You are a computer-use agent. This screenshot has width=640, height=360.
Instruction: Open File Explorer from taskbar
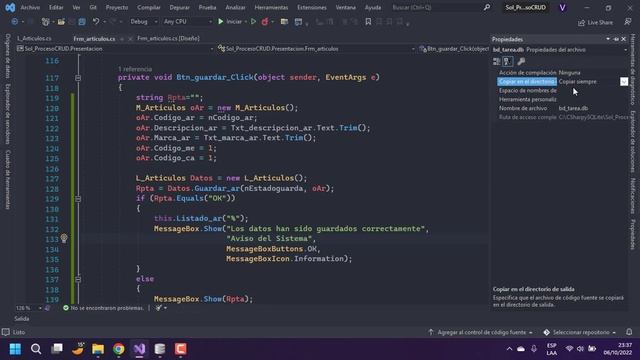coord(98,349)
